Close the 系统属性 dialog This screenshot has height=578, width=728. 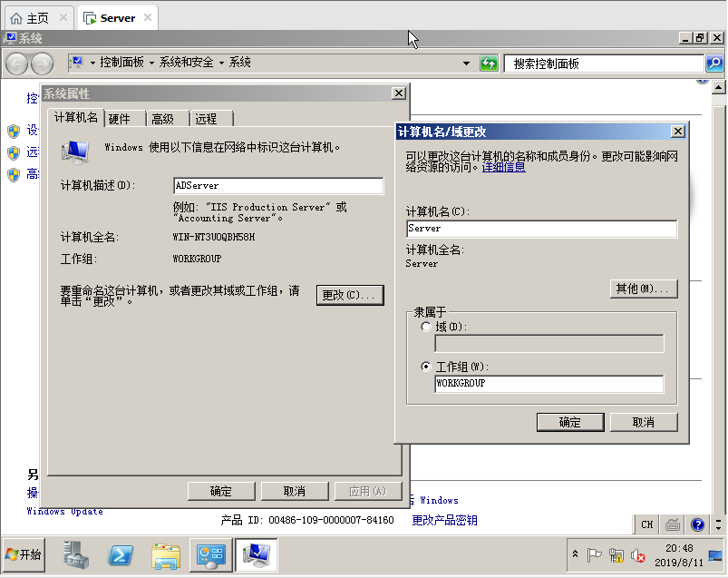click(x=398, y=93)
